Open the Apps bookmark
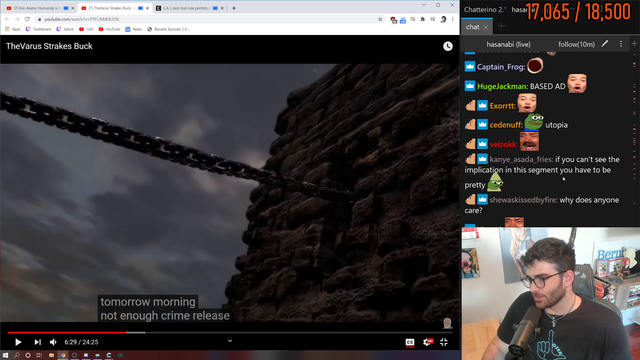The height and width of the screenshot is (360, 640). [13, 29]
